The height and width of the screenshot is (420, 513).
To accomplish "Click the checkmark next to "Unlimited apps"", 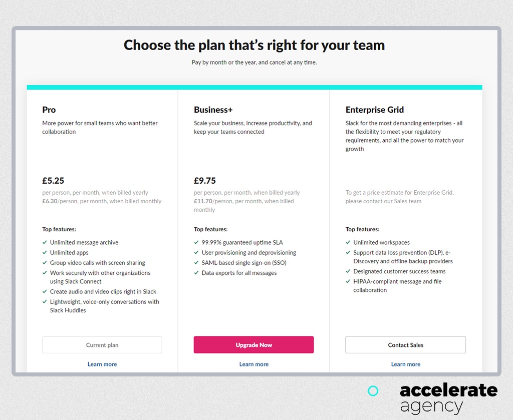I will coord(45,252).
